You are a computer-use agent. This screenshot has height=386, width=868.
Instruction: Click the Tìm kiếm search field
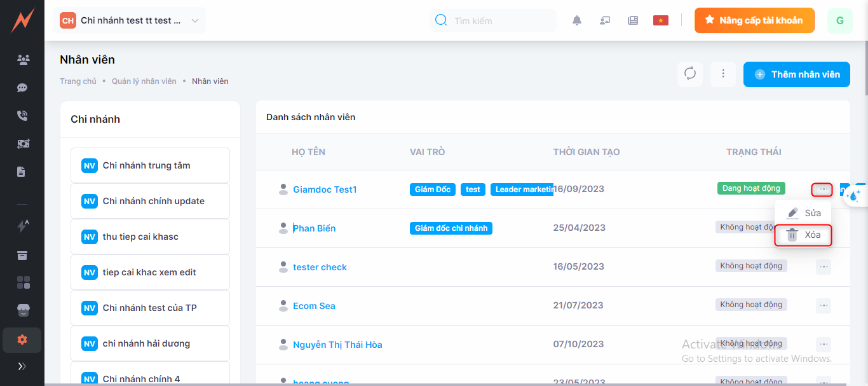[x=499, y=21]
